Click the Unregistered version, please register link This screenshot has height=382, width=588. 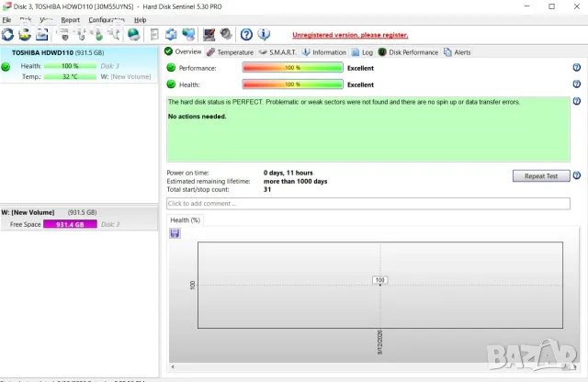click(350, 35)
